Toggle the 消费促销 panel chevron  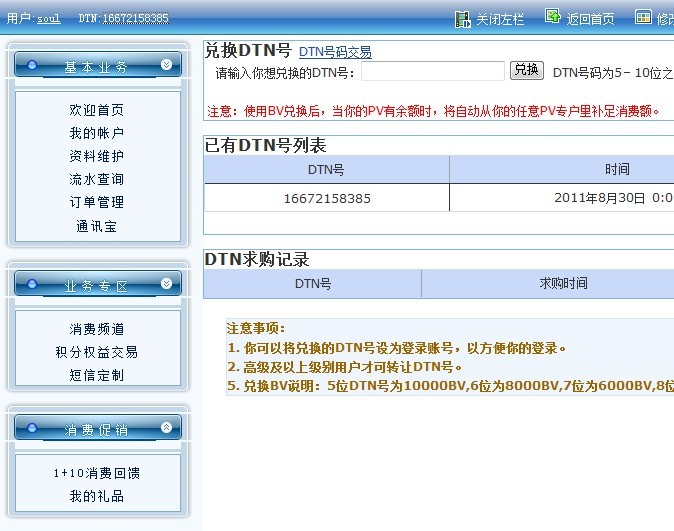click(166, 427)
